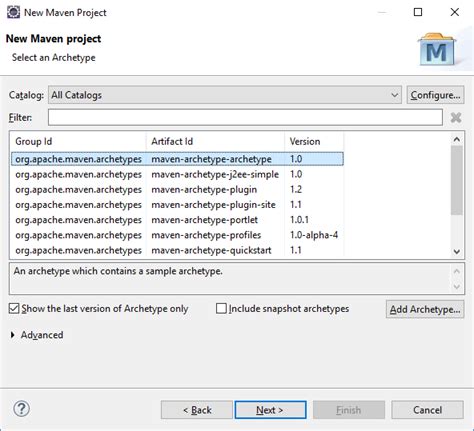
Task: Open the Catalog All Catalogs dropdown
Action: click(x=225, y=95)
